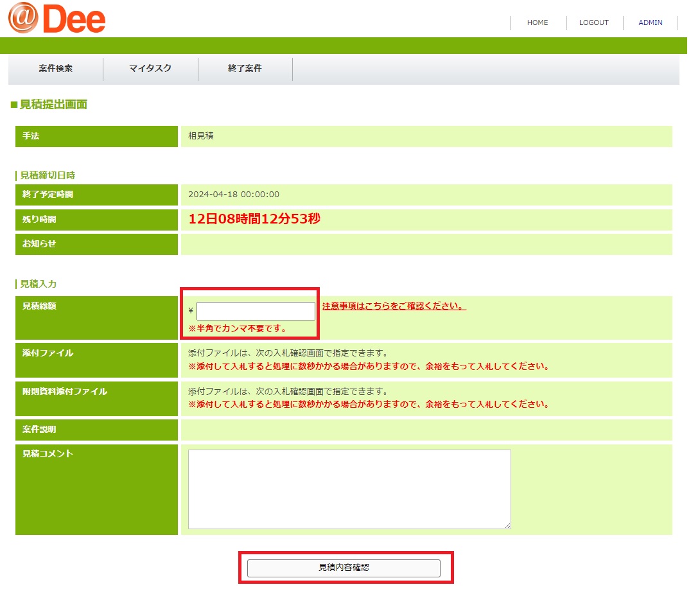Open the 案件検索 tab
The height and width of the screenshot is (596, 700).
(x=55, y=68)
